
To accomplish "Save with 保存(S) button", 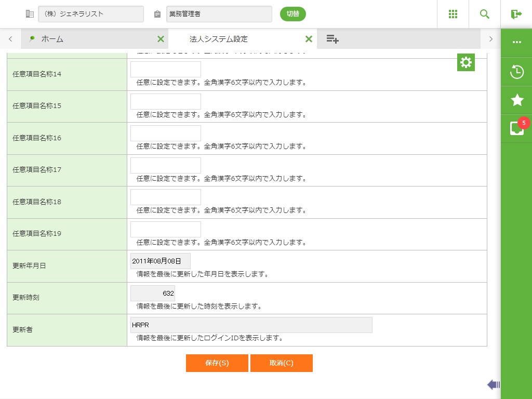I will pyautogui.click(x=217, y=363).
